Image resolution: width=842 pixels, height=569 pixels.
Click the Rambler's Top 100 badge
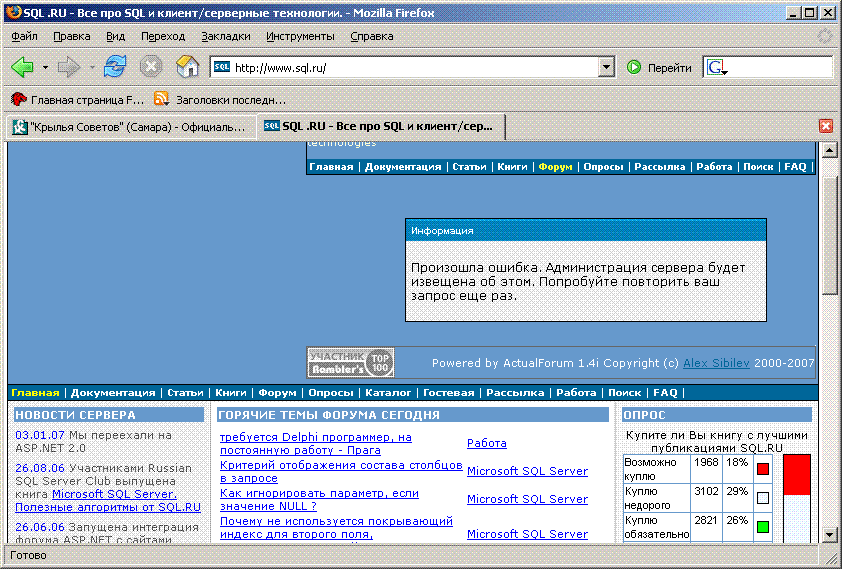coord(350,362)
